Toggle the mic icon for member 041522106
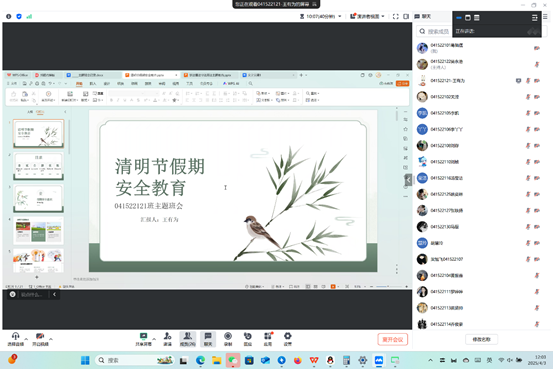This screenshot has width=553, height=369. point(528,129)
